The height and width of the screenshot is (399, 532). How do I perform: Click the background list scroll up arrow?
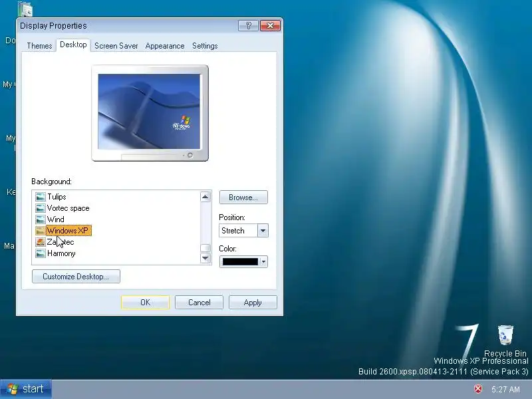click(x=205, y=197)
